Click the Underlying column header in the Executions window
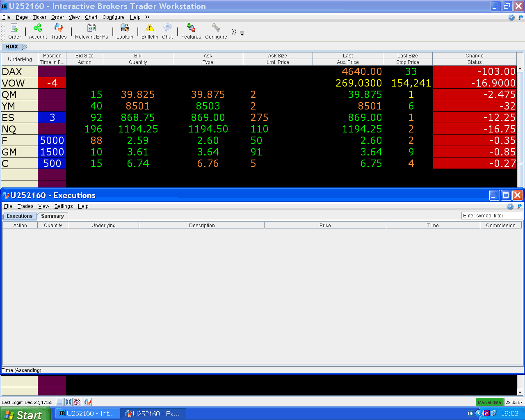 [103, 225]
